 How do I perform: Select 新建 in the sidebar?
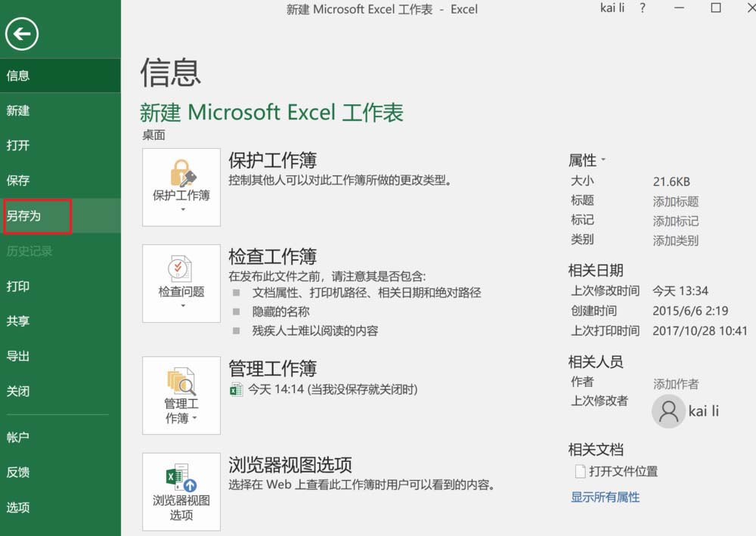pyautogui.click(x=60, y=110)
